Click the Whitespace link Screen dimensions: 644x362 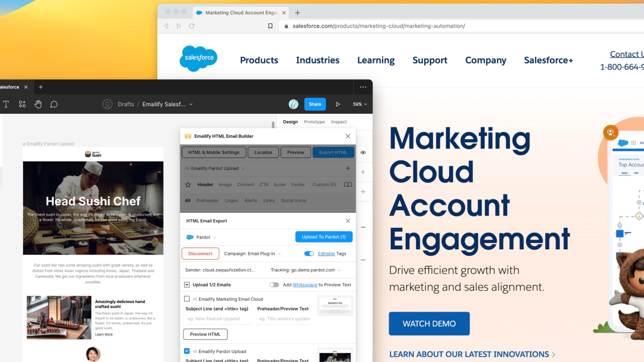[x=305, y=285]
